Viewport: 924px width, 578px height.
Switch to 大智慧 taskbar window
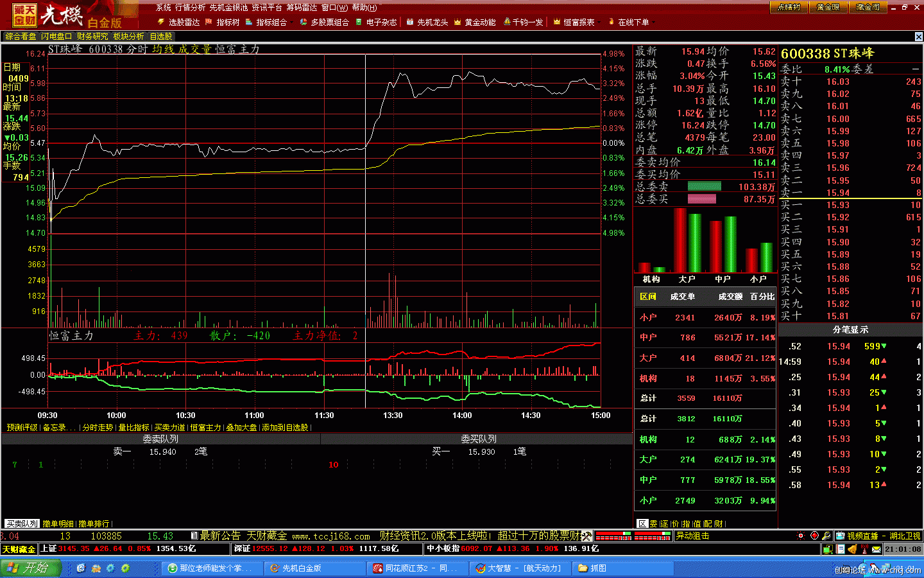tap(520, 568)
